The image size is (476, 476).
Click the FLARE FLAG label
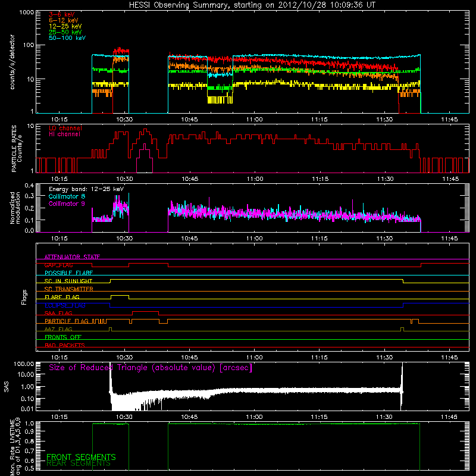(x=62, y=297)
